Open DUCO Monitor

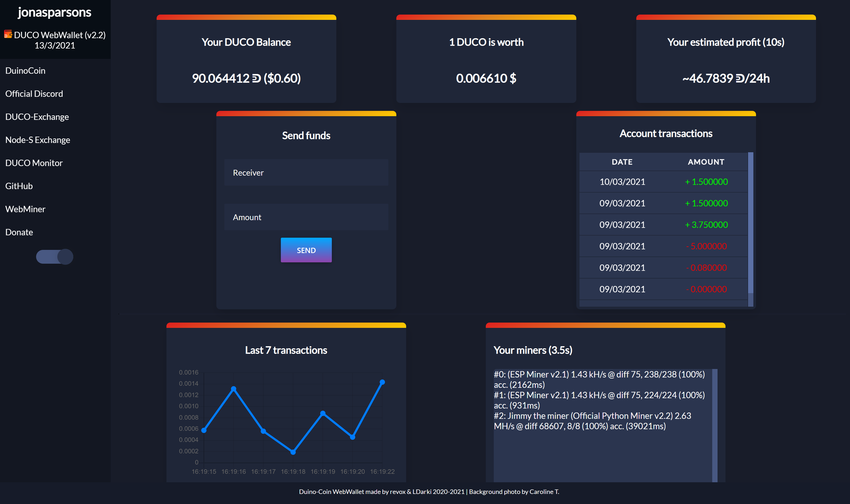tap(34, 162)
